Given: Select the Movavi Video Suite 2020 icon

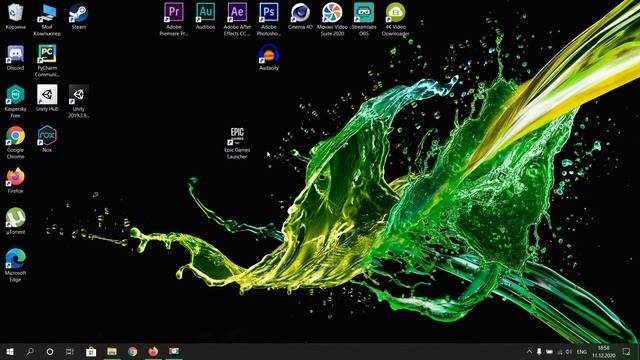Looking at the screenshot, I should tap(332, 20).
